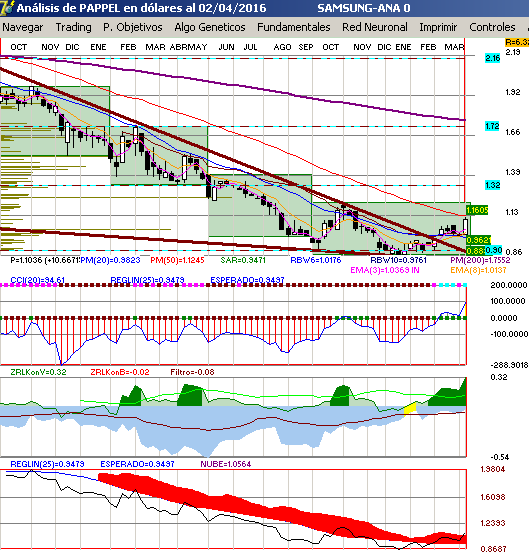Click the 200.0000 CCI scale value
529x552 pixels.
point(509,285)
